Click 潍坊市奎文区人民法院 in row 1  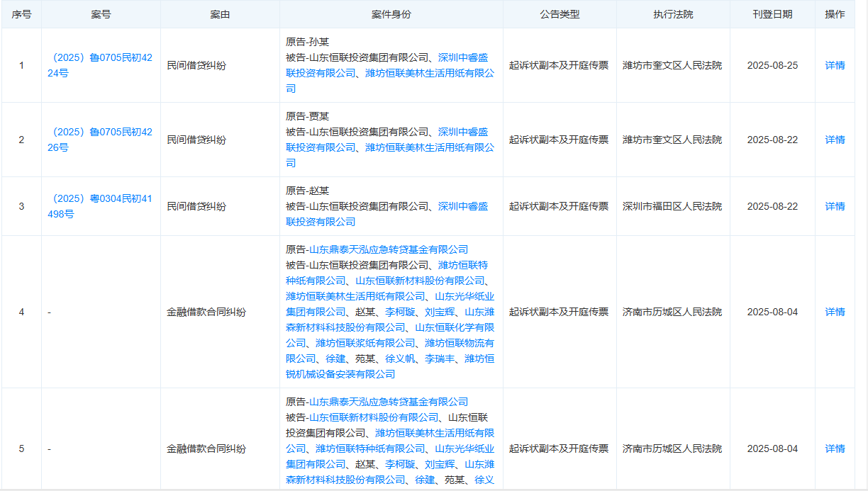(x=672, y=65)
